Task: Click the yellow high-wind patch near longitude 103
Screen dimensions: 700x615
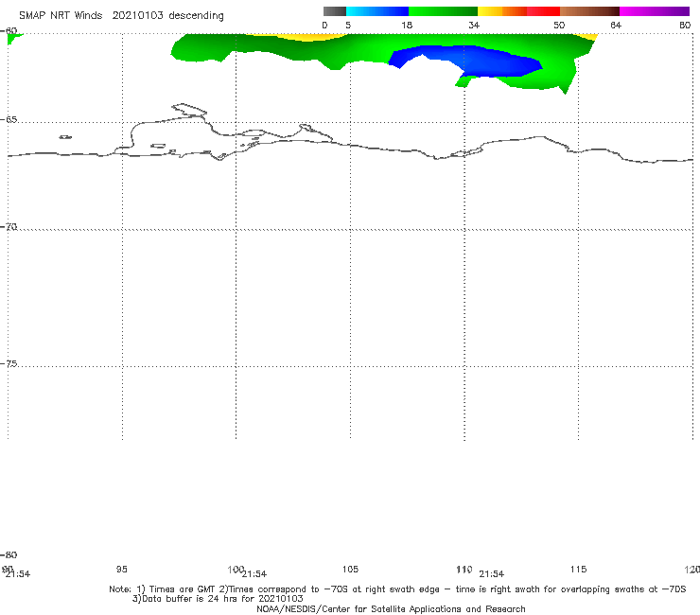Action: [x=306, y=37]
